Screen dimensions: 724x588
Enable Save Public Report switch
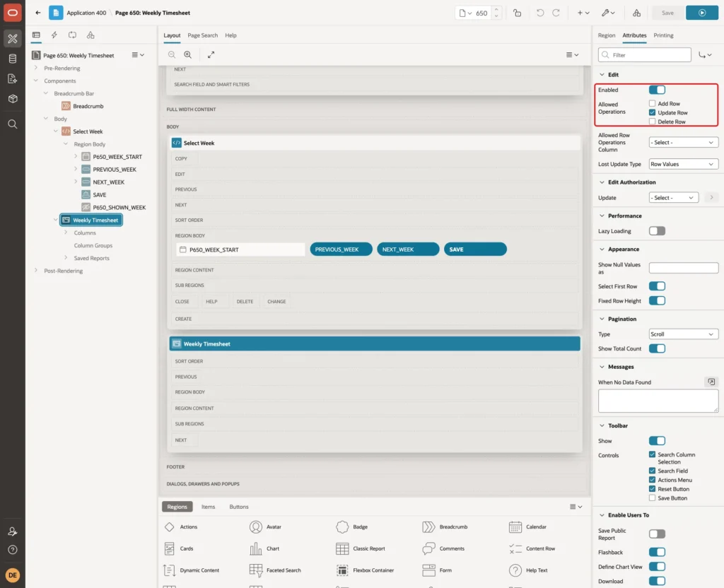[657, 534]
